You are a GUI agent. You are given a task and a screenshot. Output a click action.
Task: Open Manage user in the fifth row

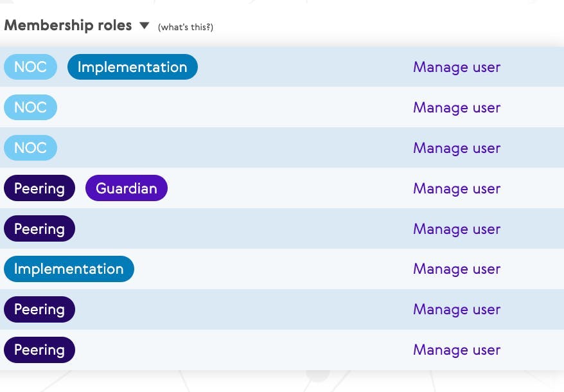(457, 229)
